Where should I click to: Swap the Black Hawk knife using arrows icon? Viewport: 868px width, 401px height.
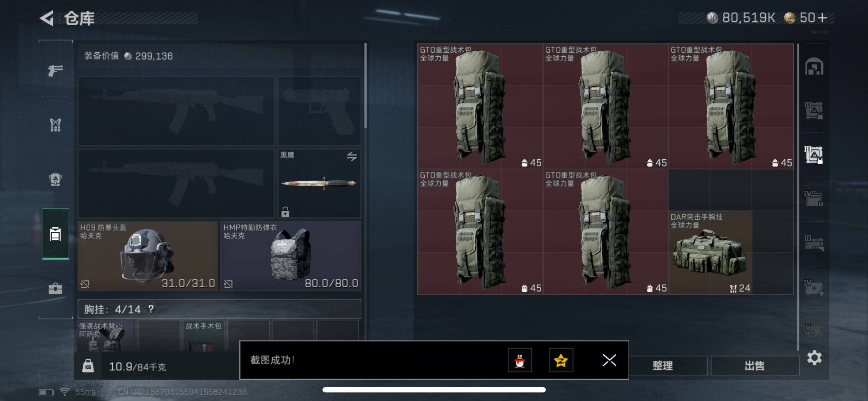point(352,156)
